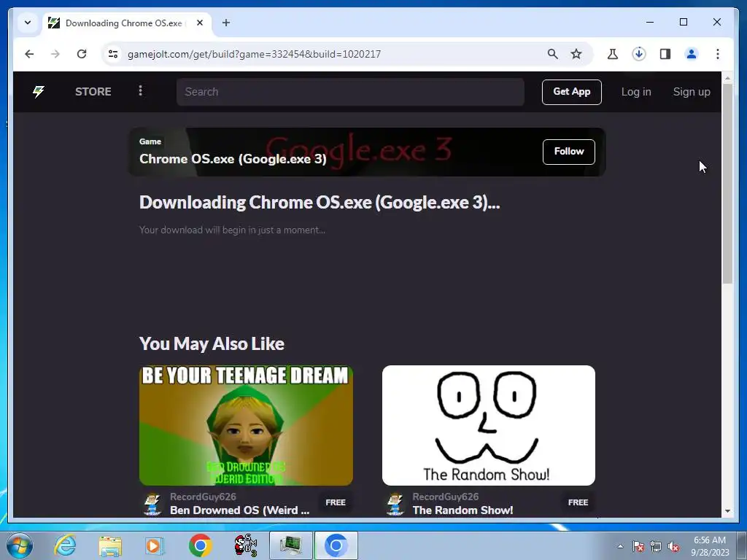
Task: Open Ben Drowned OS (Weird ... game title
Action: 239,510
